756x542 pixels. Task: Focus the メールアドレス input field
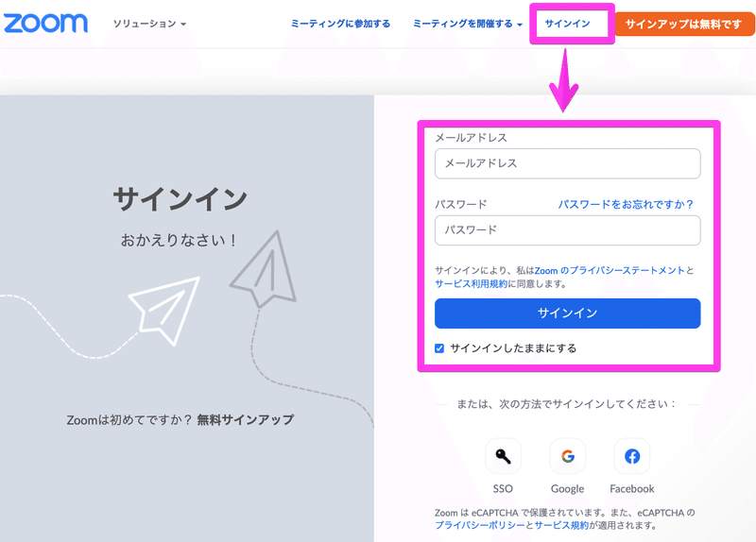click(x=568, y=163)
